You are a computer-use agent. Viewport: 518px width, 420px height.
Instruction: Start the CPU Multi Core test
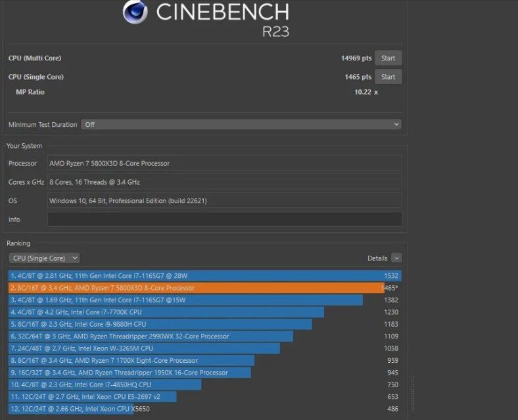pyautogui.click(x=388, y=58)
